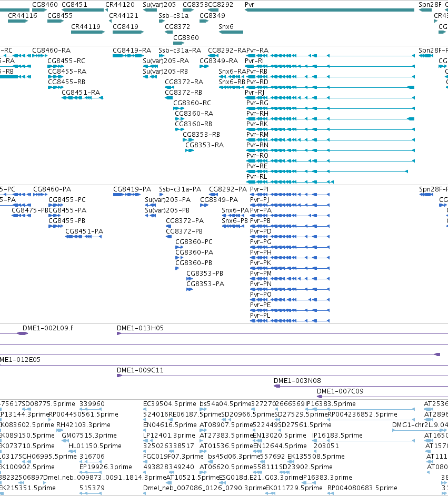Select the RP004080683.5prime cDNA label
The width and height of the screenshot is (448, 496).
(x=362, y=488)
